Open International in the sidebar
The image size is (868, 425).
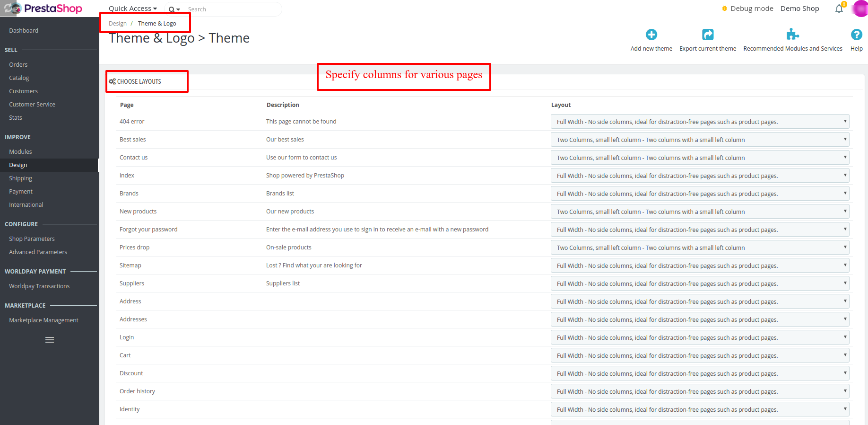coord(26,204)
